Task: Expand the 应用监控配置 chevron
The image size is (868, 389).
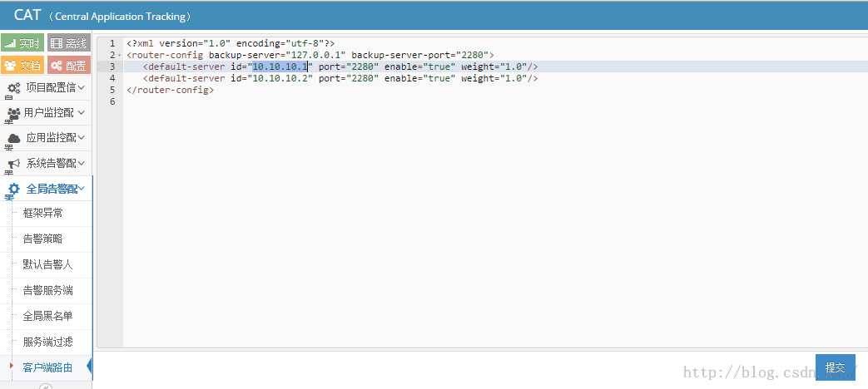Action: point(82,138)
